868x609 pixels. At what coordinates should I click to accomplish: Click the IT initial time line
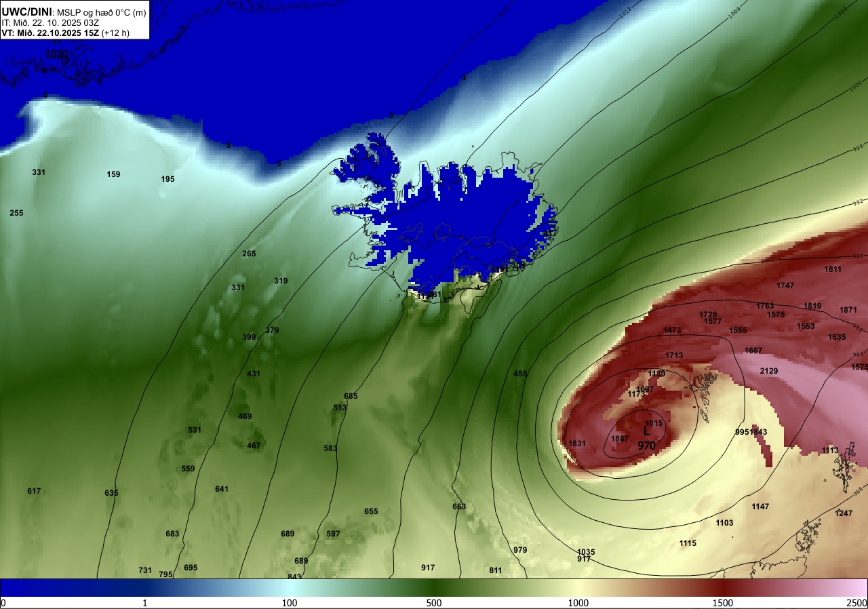point(51,22)
